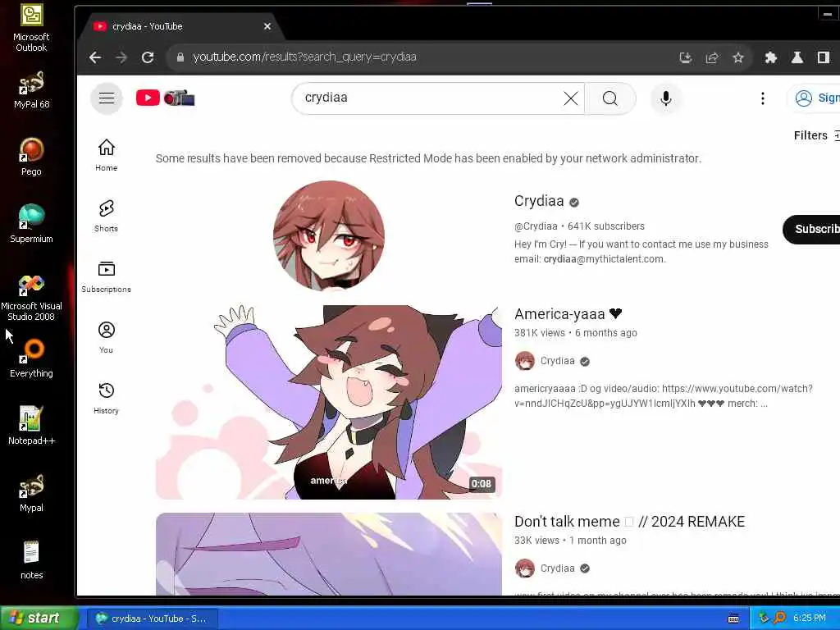Start voice search with microphone
The width and height of the screenshot is (840, 630).
point(666,98)
